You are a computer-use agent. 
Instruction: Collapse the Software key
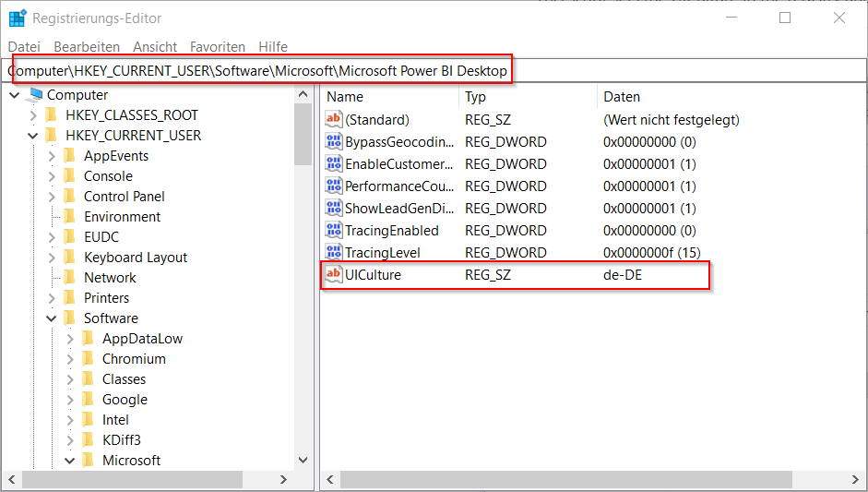(x=52, y=318)
